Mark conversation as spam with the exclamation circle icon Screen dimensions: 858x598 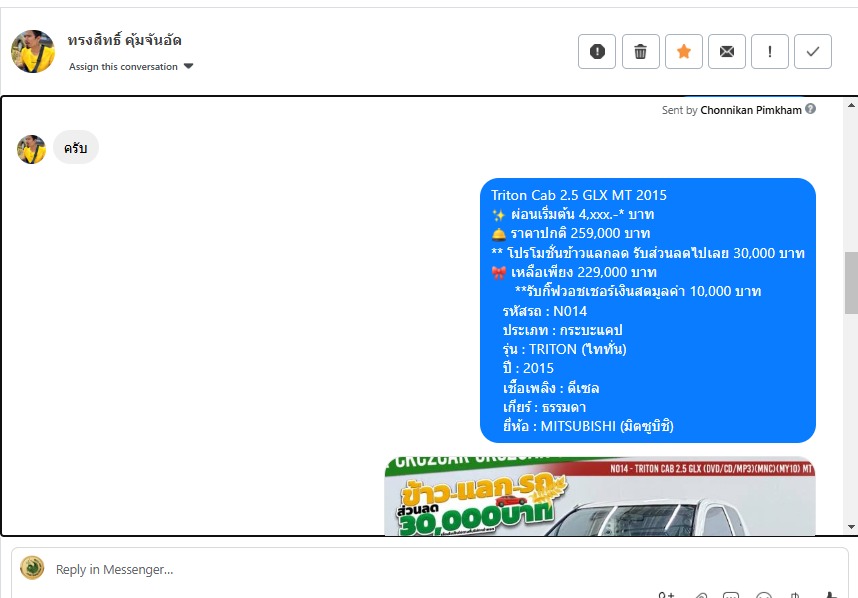[597, 51]
